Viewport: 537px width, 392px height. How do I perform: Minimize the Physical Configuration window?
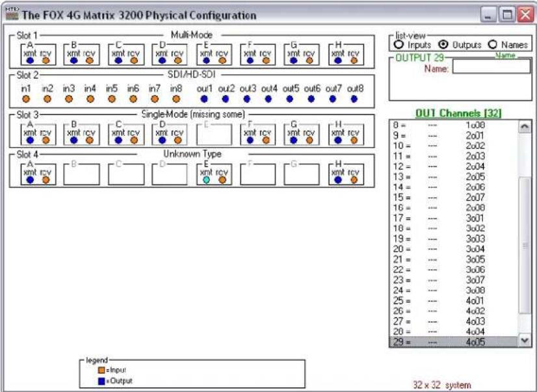click(489, 15)
